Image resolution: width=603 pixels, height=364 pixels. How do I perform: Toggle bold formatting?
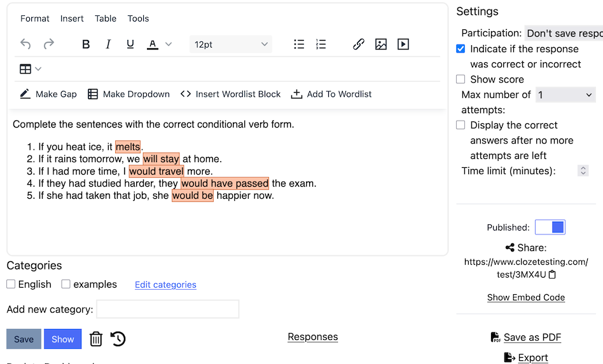(86, 44)
